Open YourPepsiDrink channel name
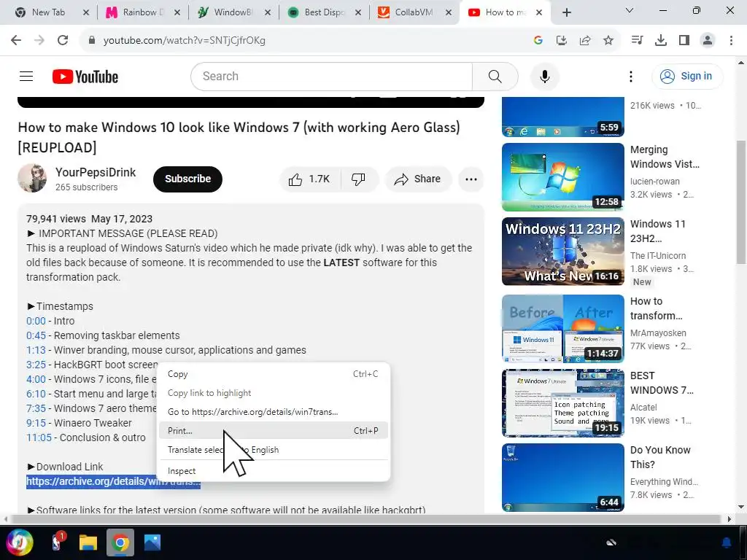The width and height of the screenshot is (747, 560). [x=96, y=172]
